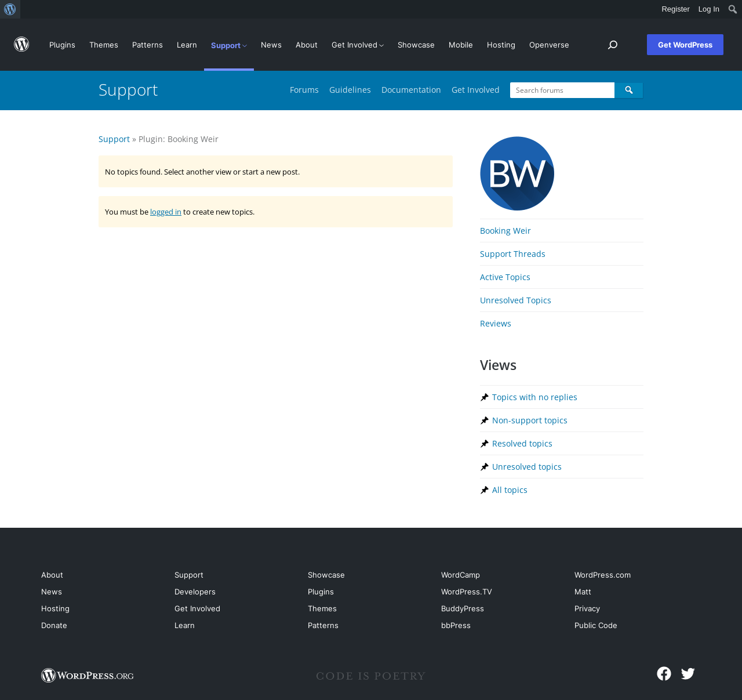Click pin icon beside Unresolved topics view
The image size is (742, 700).
tap(485, 467)
